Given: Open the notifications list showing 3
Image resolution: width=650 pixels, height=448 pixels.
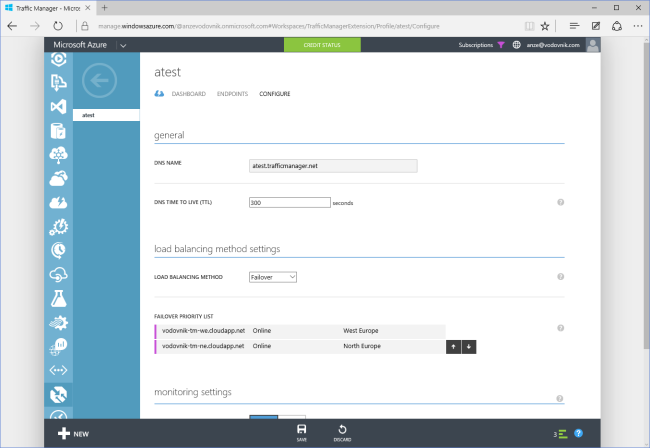Looking at the screenshot, I should click(560, 434).
